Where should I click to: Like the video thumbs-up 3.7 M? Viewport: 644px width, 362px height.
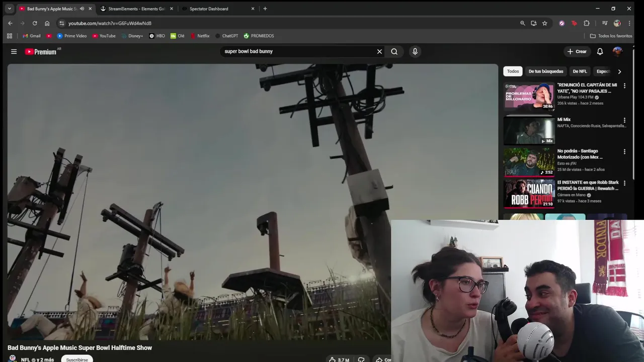339,359
